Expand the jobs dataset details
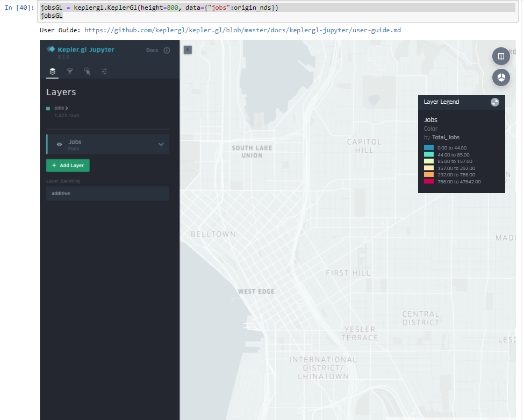The height and width of the screenshot is (420, 524). coord(61,108)
